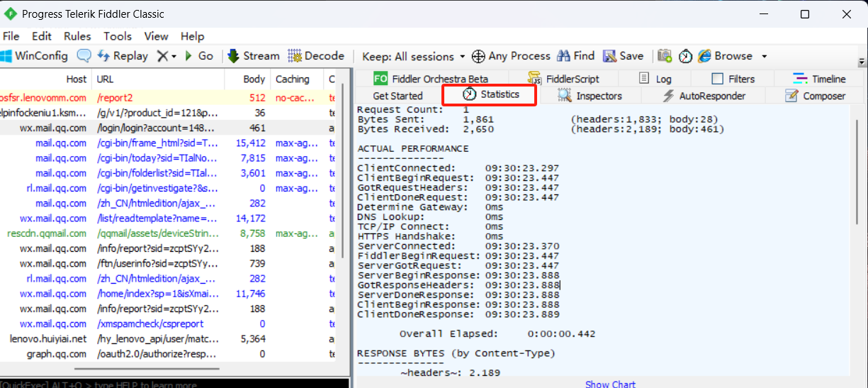868x388 pixels.
Task: Open the File menu
Action: point(11,36)
